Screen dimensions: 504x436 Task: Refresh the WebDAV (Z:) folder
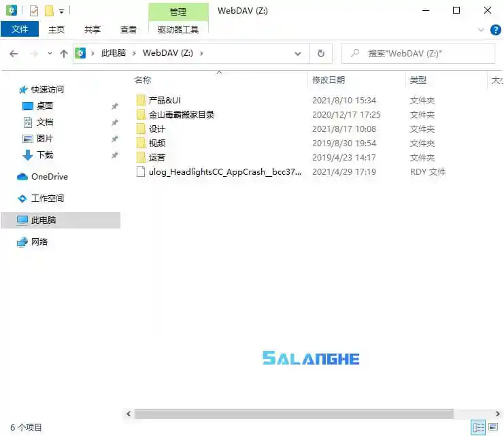(x=321, y=53)
